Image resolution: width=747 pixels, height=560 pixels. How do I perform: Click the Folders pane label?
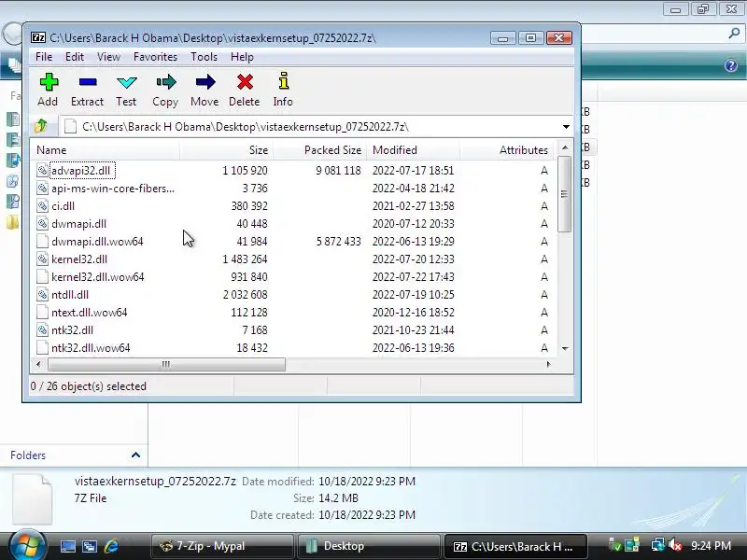tap(28, 455)
